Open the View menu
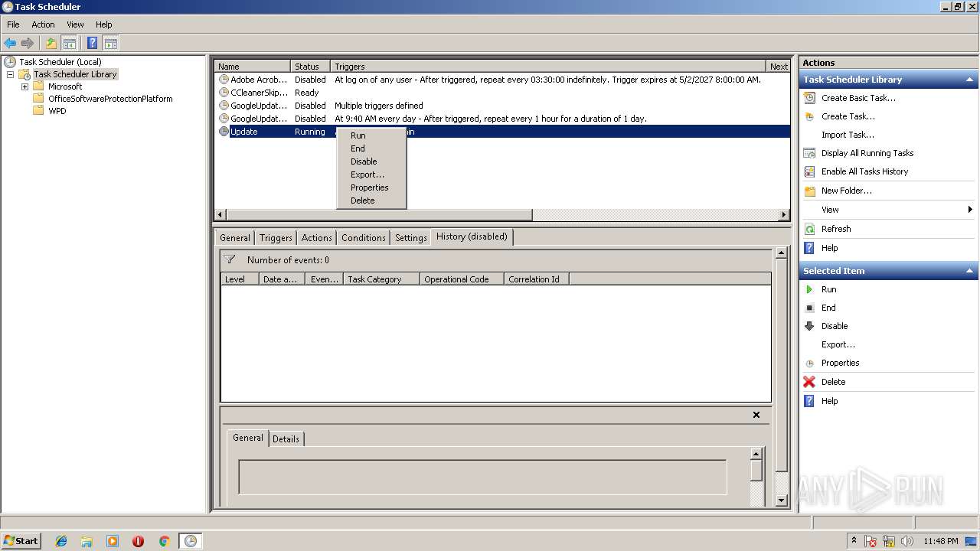This screenshot has width=980, height=551. [x=75, y=24]
